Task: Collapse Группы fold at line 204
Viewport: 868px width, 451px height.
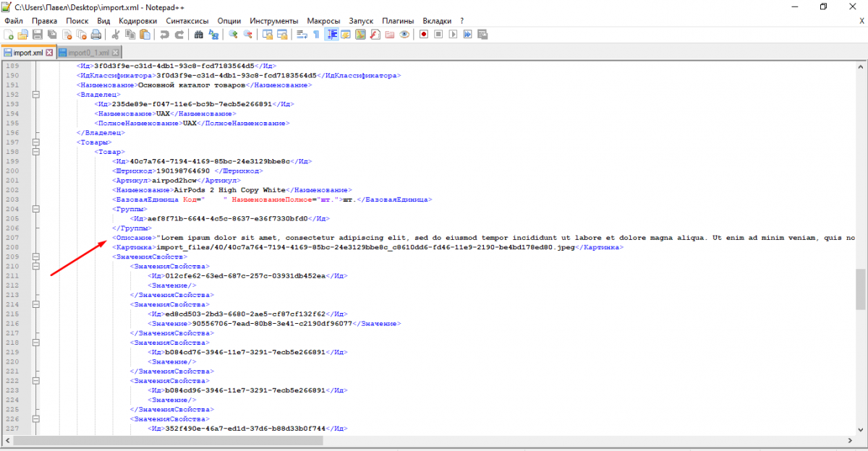Action: pyautogui.click(x=34, y=209)
